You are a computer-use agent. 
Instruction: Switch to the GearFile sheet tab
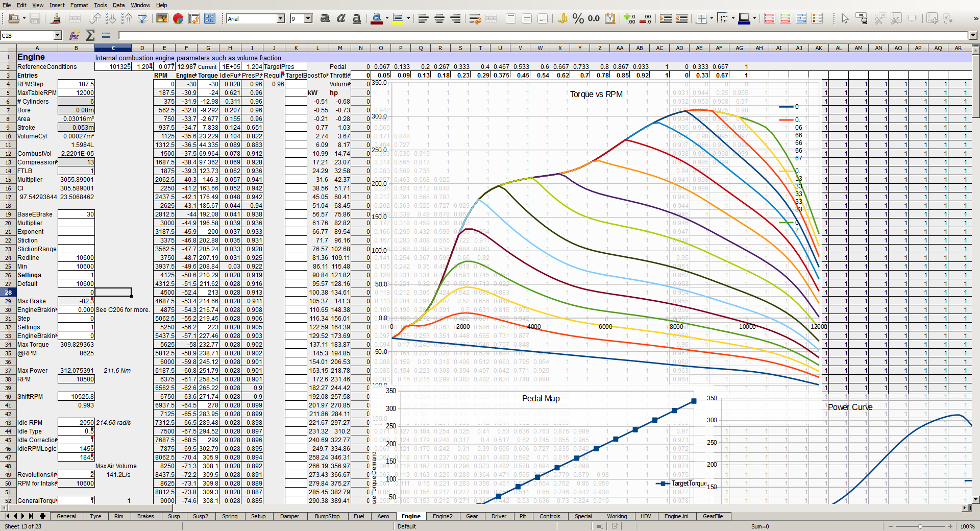point(713,516)
